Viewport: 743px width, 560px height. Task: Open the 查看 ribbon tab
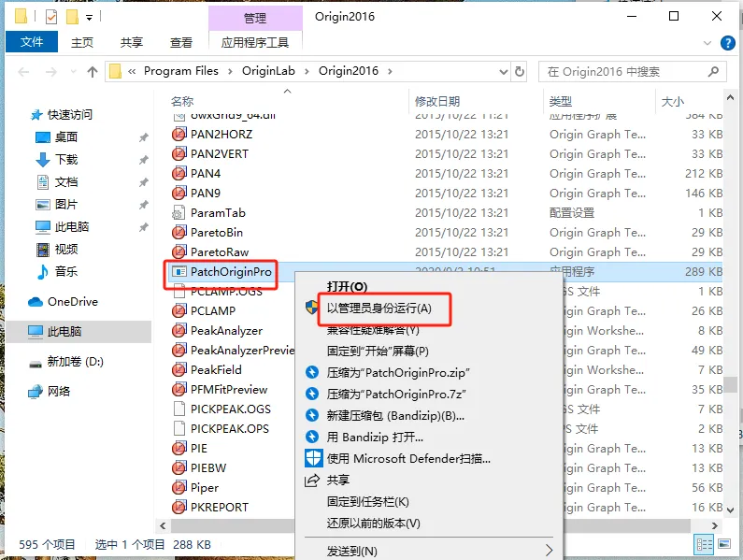coord(181,43)
